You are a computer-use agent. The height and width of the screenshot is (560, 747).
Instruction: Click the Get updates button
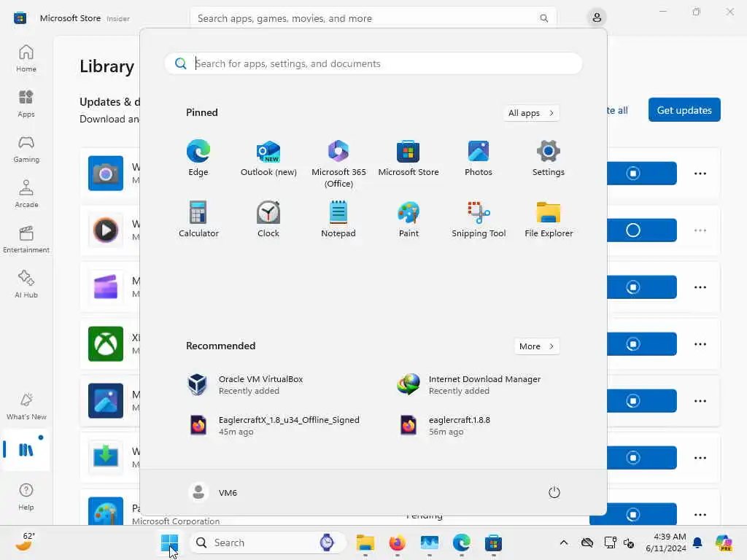(x=684, y=110)
